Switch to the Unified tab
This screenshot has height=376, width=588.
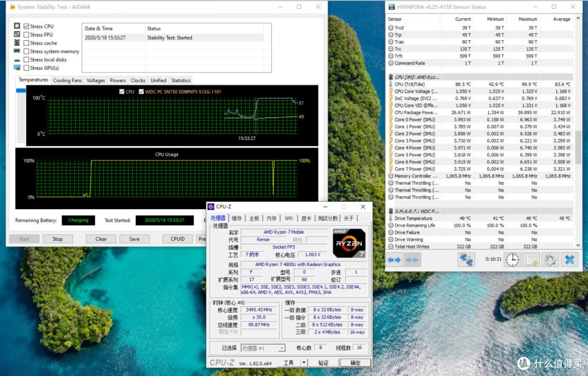click(x=158, y=80)
